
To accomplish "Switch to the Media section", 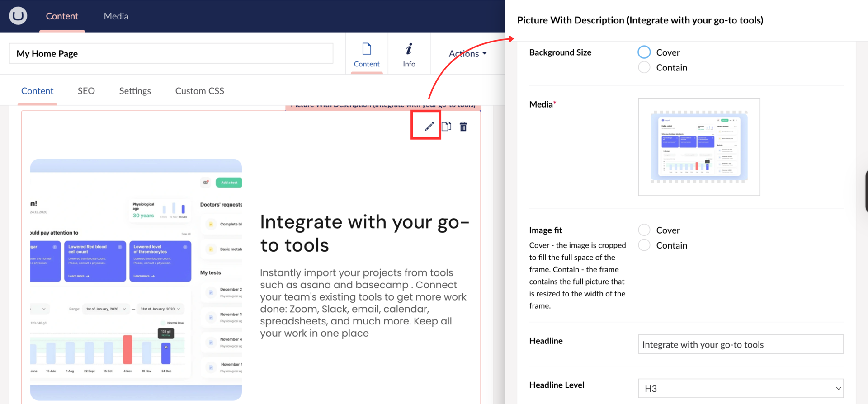I will (116, 16).
